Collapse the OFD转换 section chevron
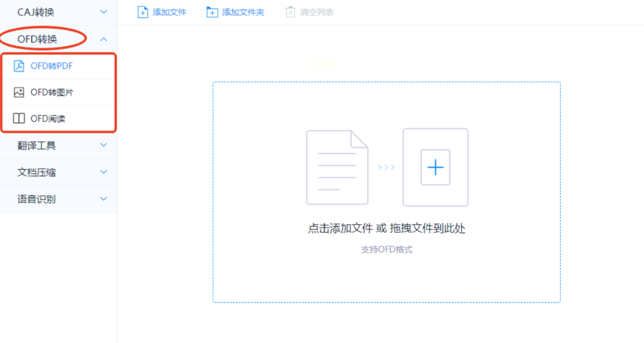 [x=104, y=39]
